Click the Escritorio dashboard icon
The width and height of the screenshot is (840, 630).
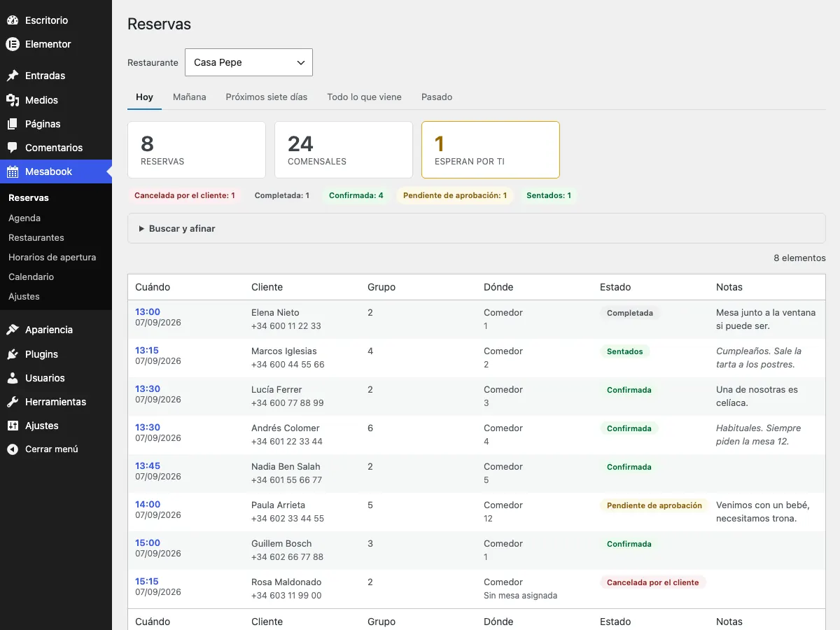pyautogui.click(x=13, y=20)
